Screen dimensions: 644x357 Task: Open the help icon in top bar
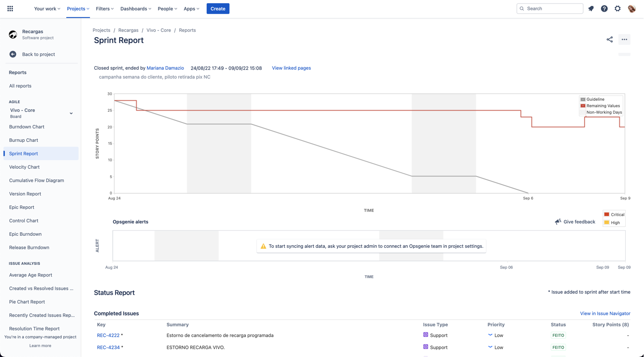604,8
